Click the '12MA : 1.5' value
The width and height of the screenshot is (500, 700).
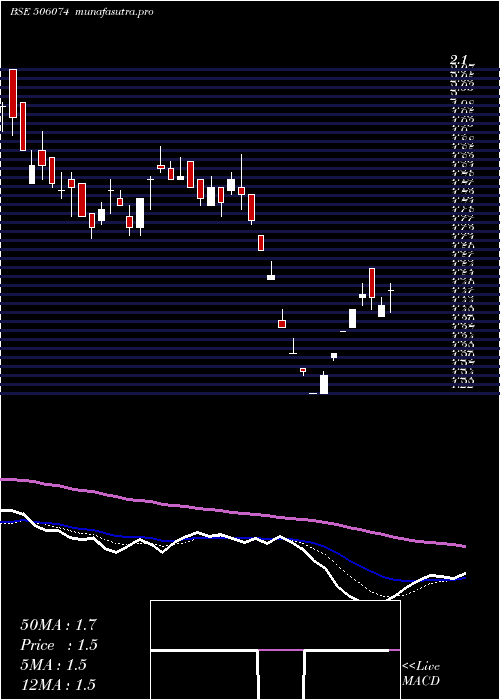[x=58, y=685]
